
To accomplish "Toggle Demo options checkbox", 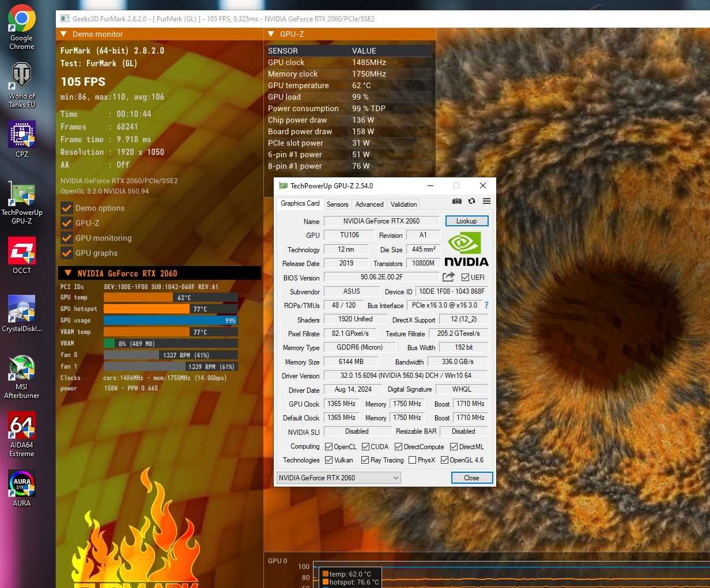I will coord(67,208).
